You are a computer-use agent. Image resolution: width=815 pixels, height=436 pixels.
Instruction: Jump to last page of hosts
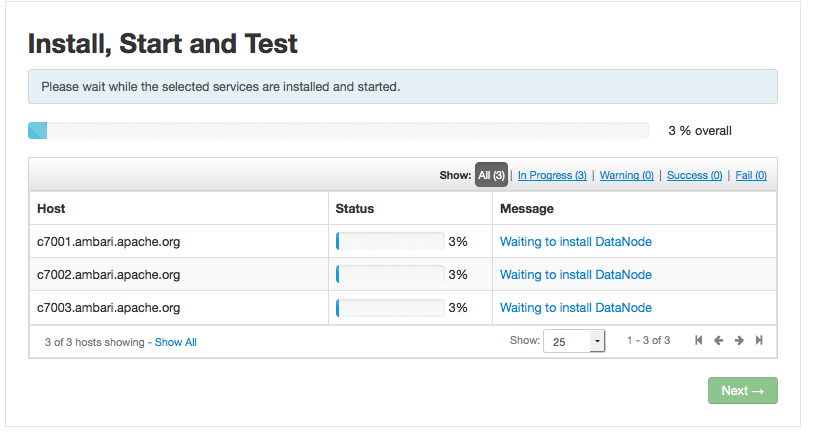(x=759, y=340)
